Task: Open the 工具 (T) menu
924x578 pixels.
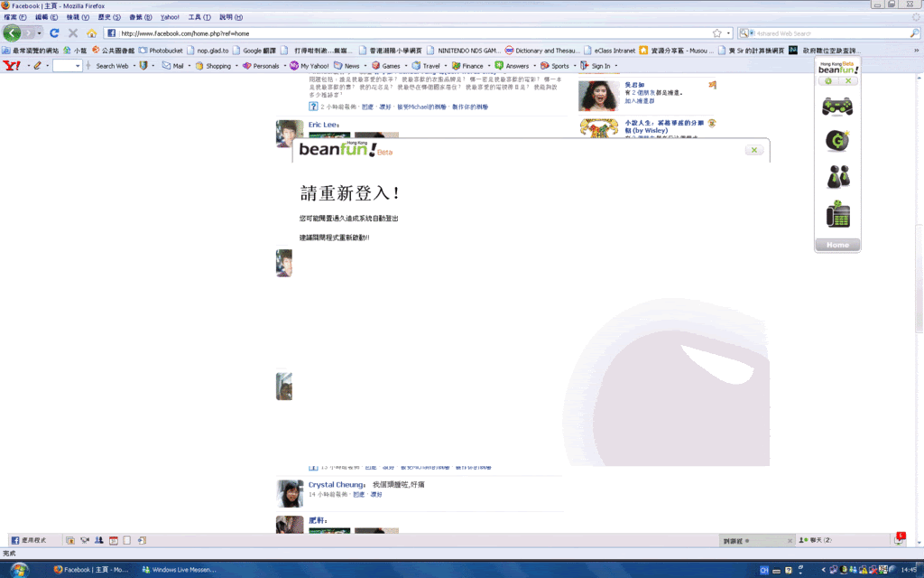Action: [199, 17]
